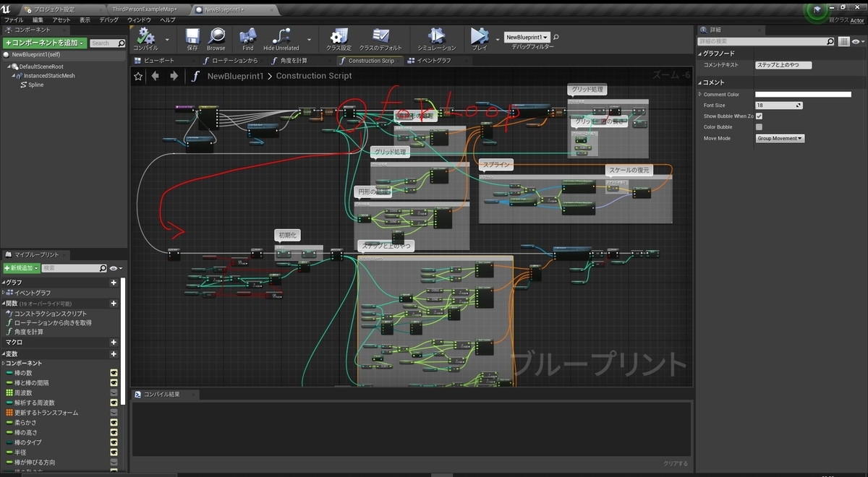Toggle visibility eye for 更新するトランスフォーム variable

pyautogui.click(x=114, y=413)
